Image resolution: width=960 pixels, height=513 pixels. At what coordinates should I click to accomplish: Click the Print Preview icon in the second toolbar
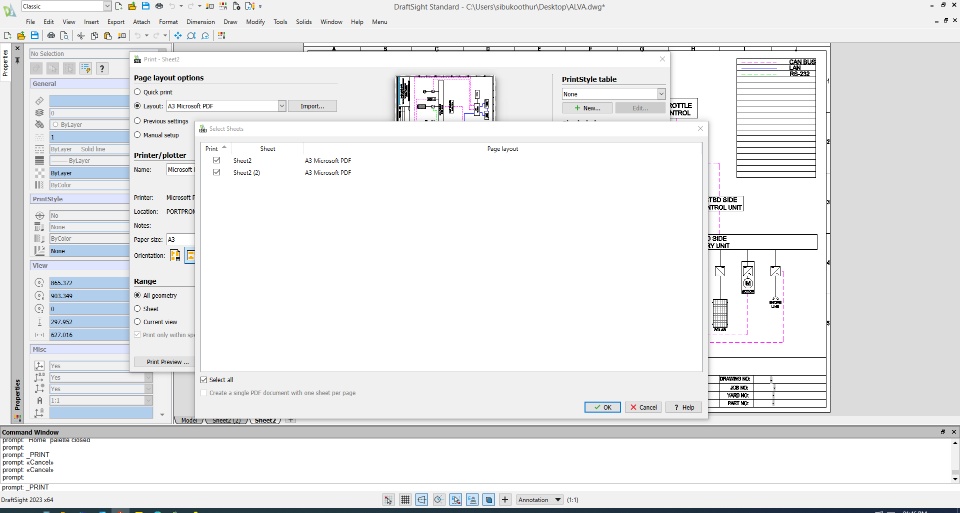coord(64,36)
